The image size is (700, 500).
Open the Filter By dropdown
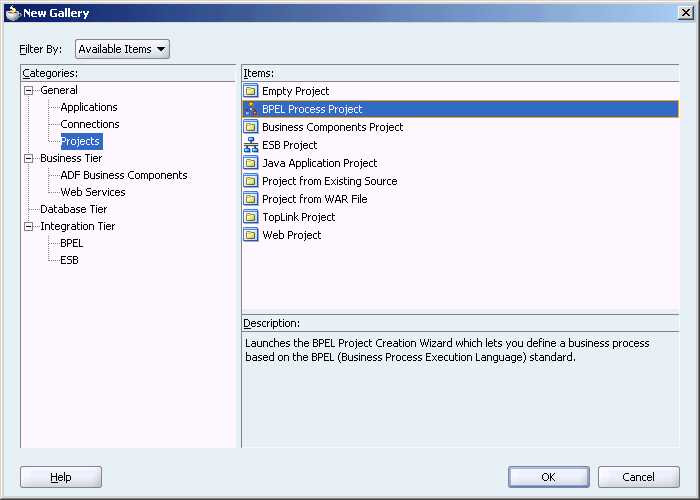(x=122, y=49)
